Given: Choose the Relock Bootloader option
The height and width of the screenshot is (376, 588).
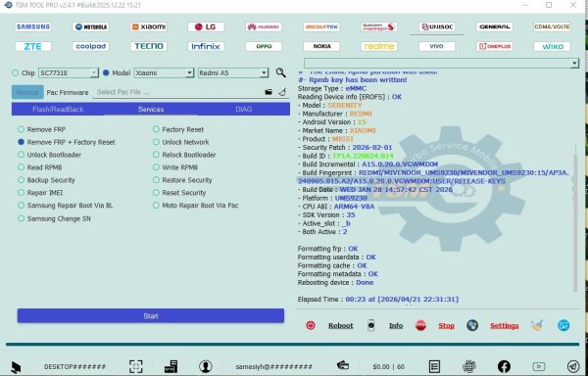Looking at the screenshot, I should click(x=184, y=155).
